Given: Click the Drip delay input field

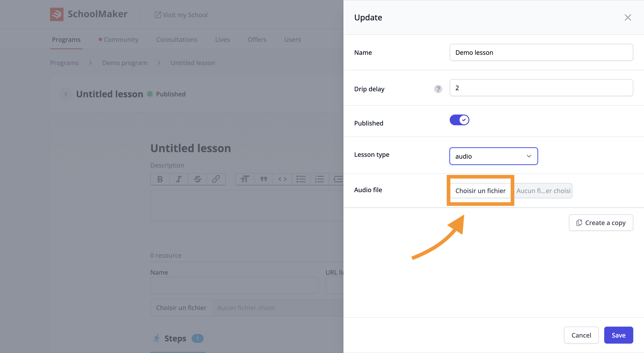Looking at the screenshot, I should 541,88.
